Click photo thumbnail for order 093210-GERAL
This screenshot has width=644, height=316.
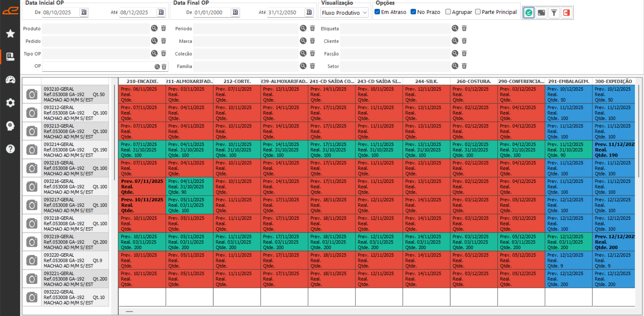pos(32,95)
